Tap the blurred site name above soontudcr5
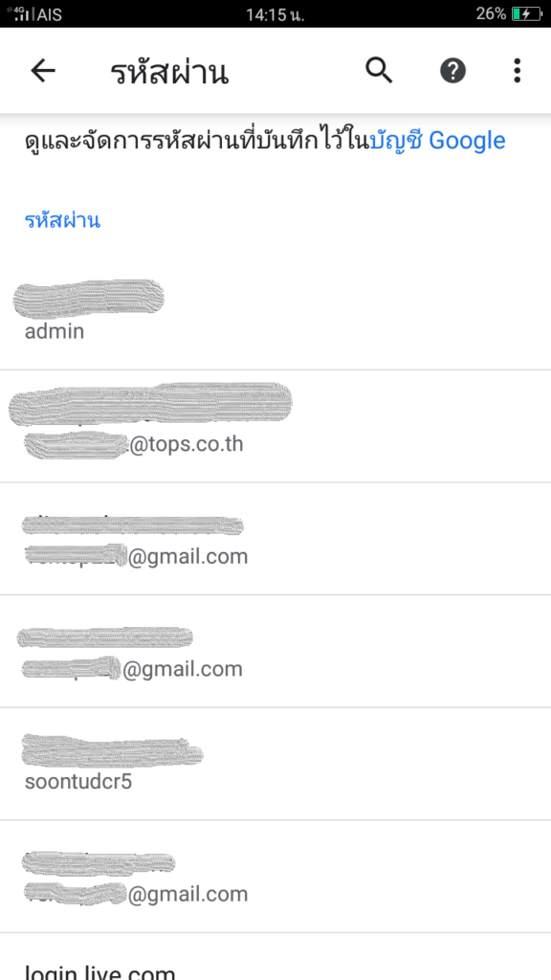The image size is (551, 980). (x=113, y=748)
